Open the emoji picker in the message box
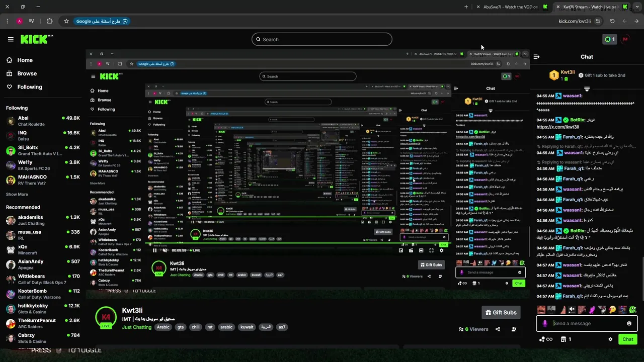This screenshot has height=362, width=644. (629, 323)
